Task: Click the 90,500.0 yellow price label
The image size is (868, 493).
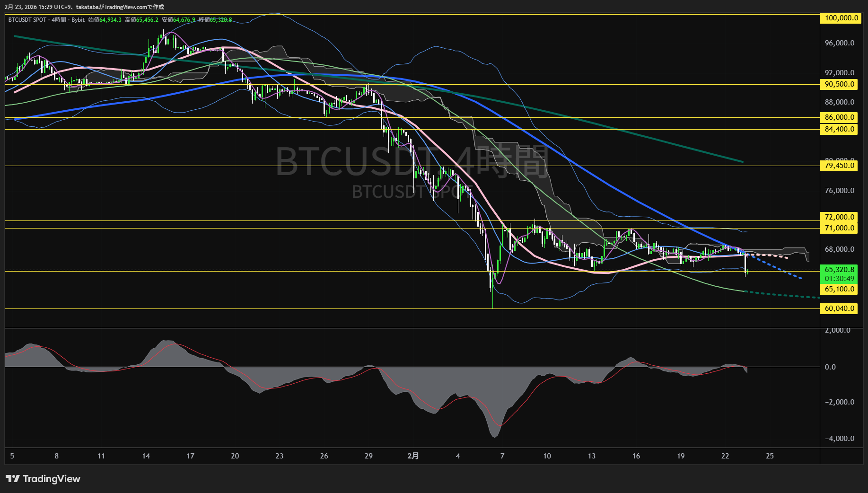Action: (x=839, y=84)
